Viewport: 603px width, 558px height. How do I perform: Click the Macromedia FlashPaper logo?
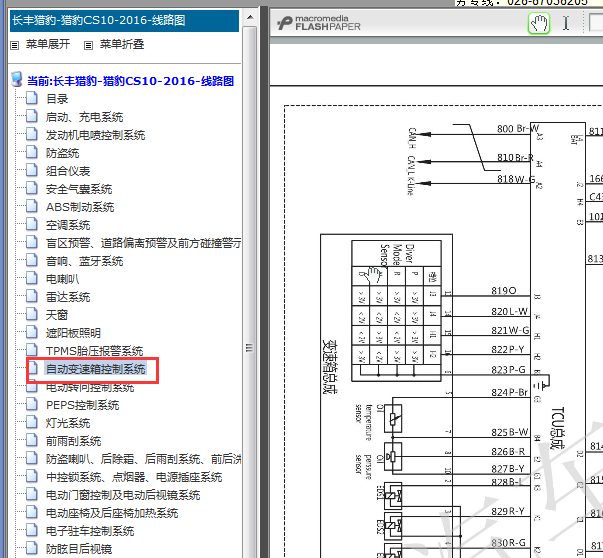coord(319,23)
